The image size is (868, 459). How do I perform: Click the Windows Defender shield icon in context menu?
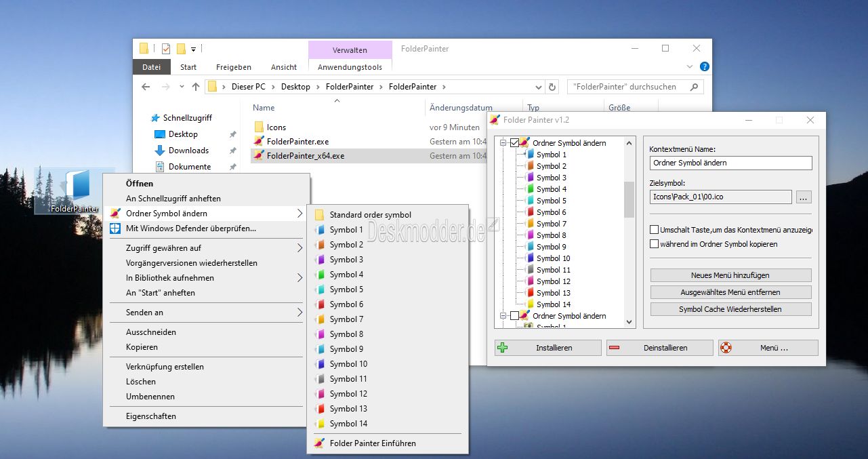pos(115,228)
